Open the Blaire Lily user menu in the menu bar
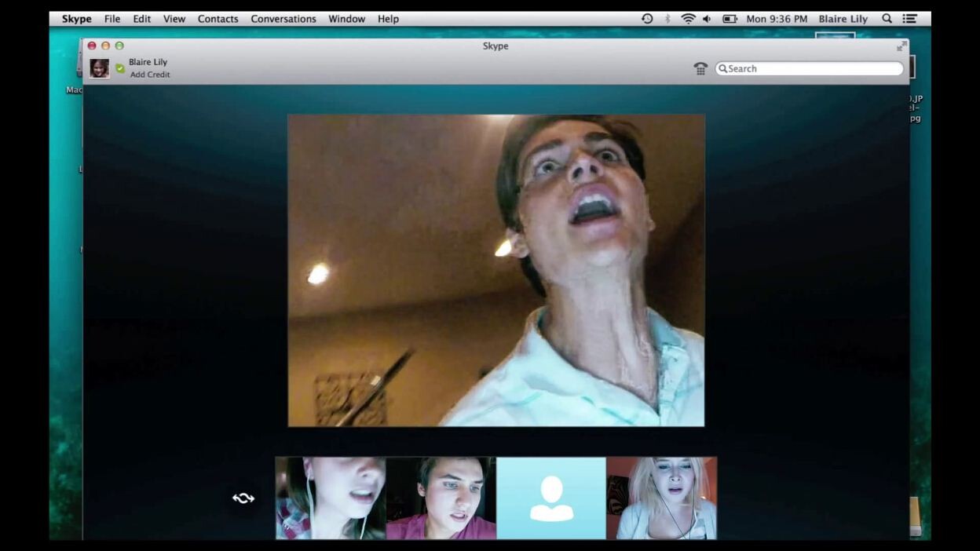980x551 pixels. pos(843,19)
